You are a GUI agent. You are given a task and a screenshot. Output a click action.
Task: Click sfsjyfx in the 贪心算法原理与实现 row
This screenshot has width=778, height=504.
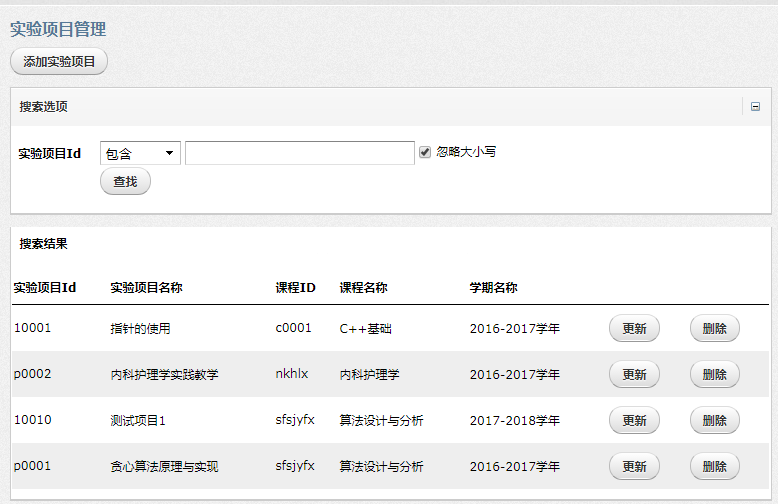tap(295, 466)
